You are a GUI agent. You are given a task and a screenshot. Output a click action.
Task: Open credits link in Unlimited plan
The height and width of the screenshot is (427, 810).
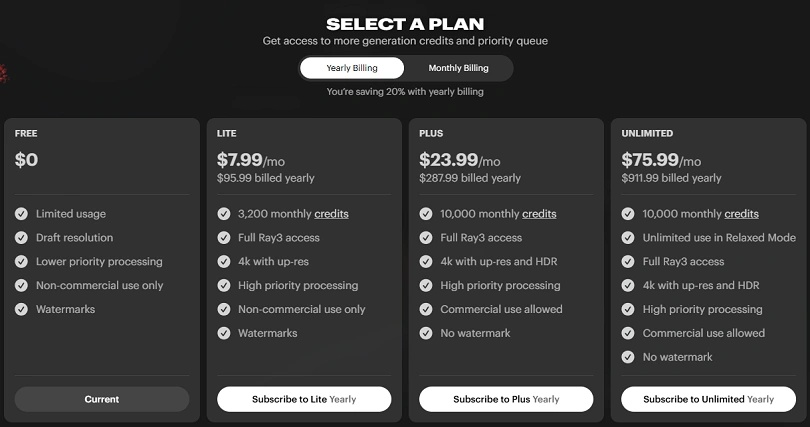(741, 214)
